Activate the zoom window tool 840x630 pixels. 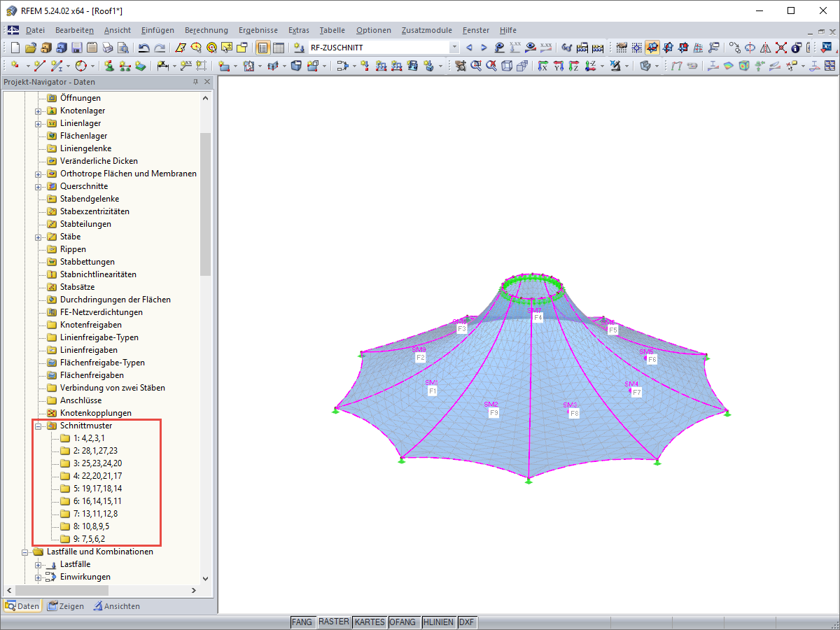click(476, 65)
